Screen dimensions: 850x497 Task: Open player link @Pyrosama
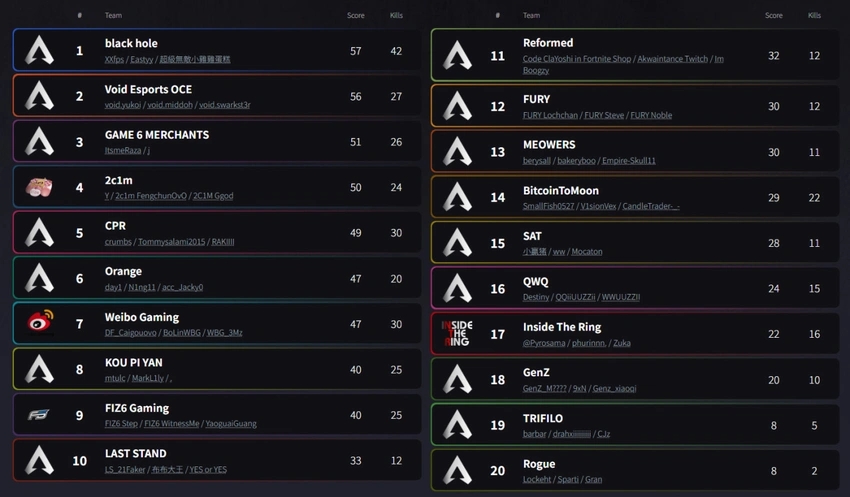click(x=544, y=343)
